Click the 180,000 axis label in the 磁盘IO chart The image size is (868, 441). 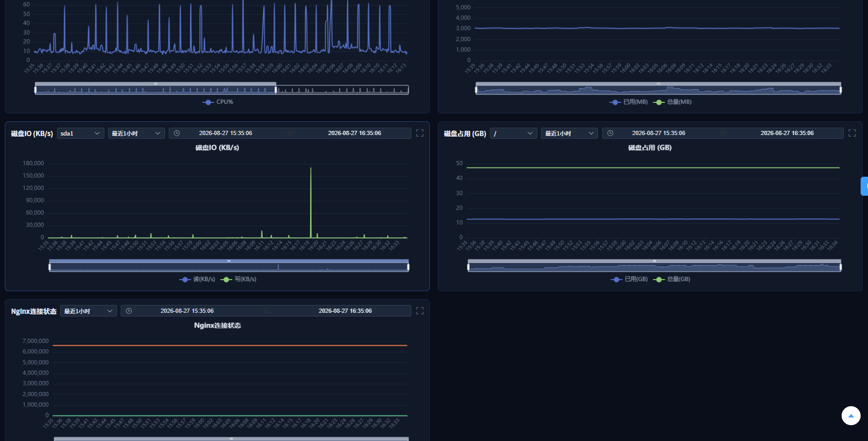pos(33,164)
